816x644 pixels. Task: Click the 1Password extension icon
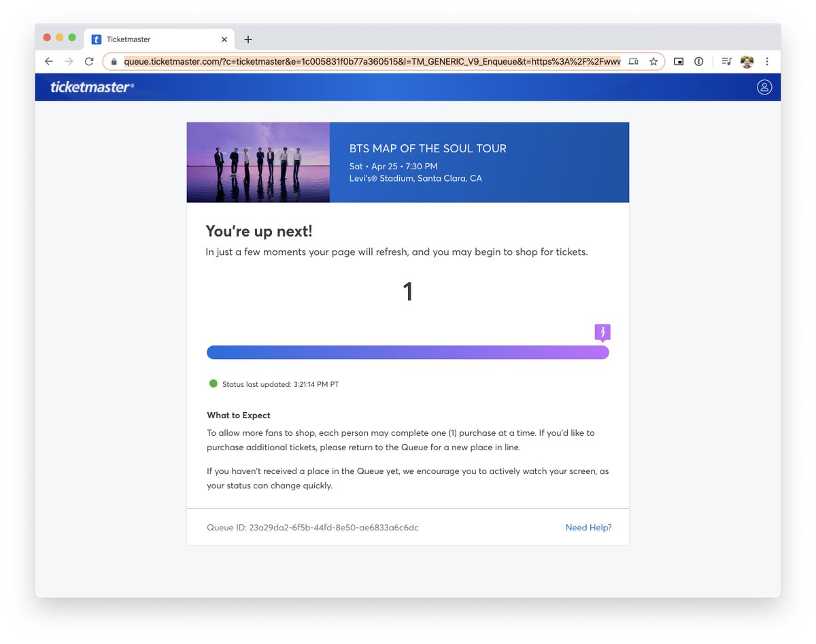click(x=698, y=61)
